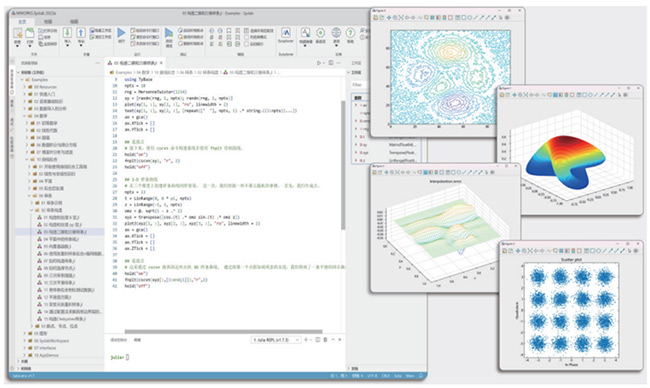
Task: Expand the 00 Resources folder
Action: [x=24, y=87]
